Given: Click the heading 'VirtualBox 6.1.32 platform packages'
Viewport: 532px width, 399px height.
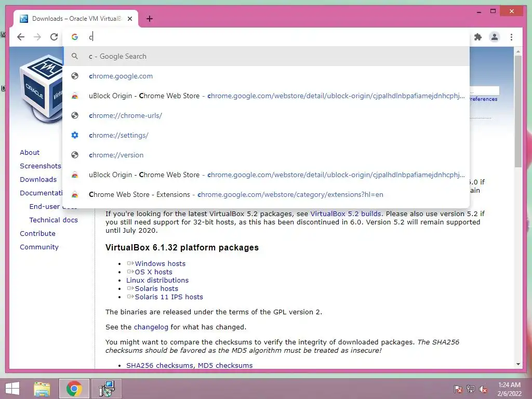Looking at the screenshot, I should 182,247.
